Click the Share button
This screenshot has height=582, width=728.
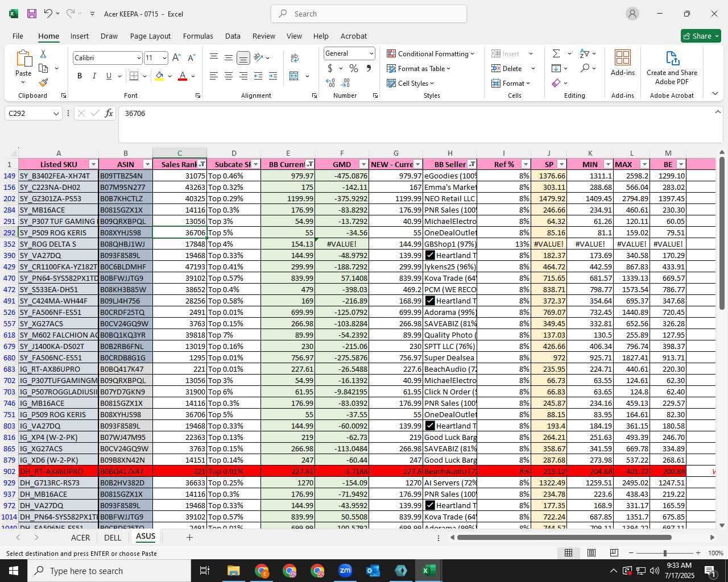point(701,36)
